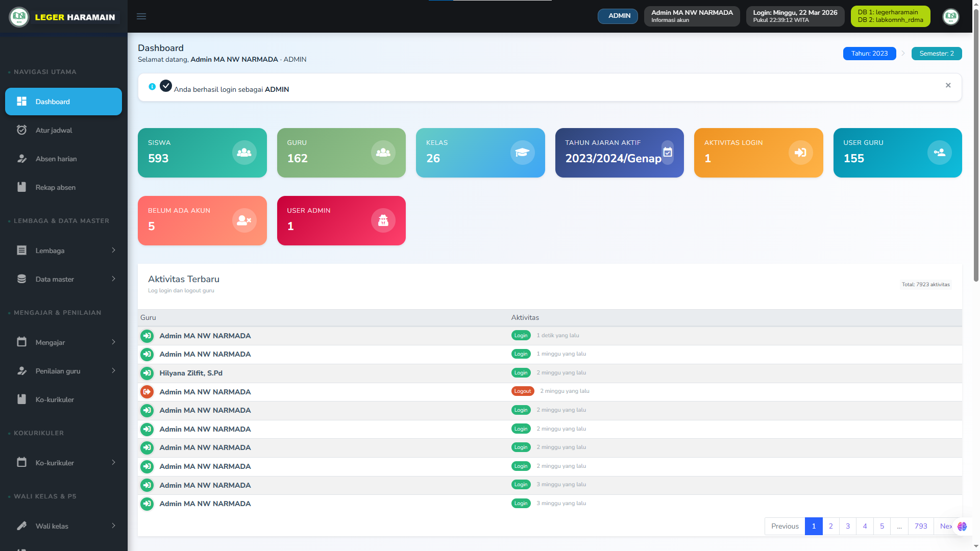Click the brain assistant icon at the bottom right
Viewport: 980px width, 551px height.
962,526
